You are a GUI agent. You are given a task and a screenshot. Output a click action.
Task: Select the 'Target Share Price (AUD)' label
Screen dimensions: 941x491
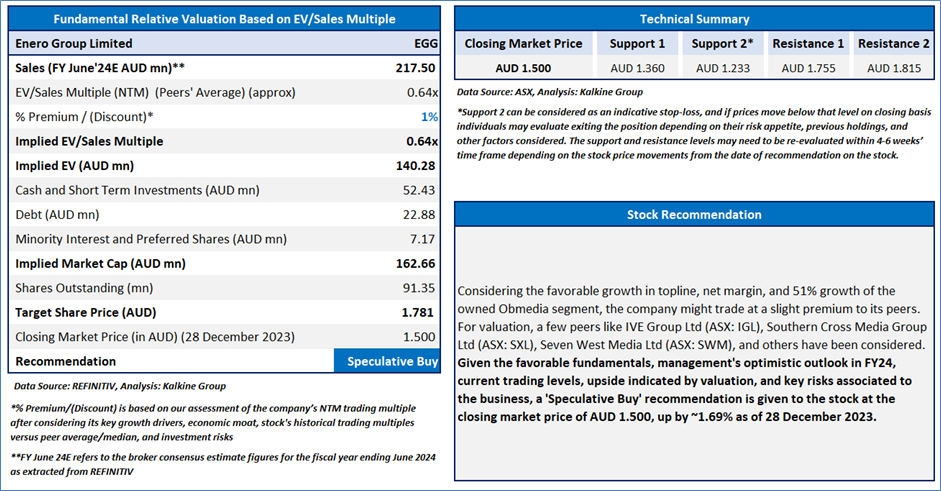tap(86, 313)
